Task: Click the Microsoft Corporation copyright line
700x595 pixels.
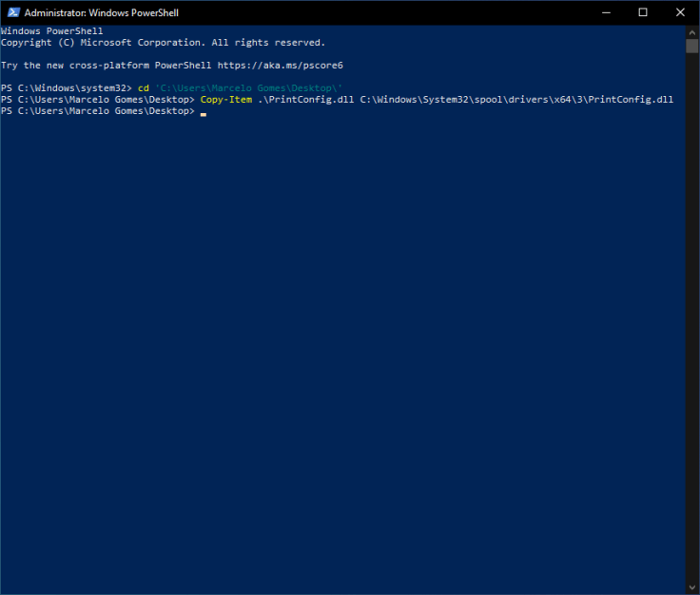Action: tap(163, 43)
